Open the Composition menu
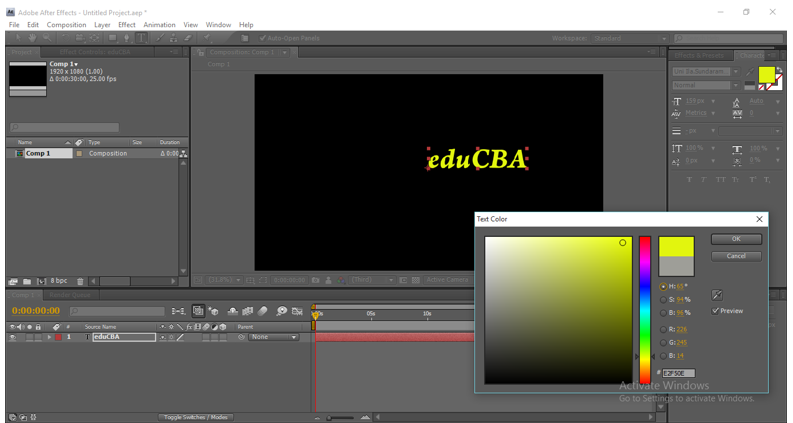The height and width of the screenshot is (423, 793). pos(66,25)
